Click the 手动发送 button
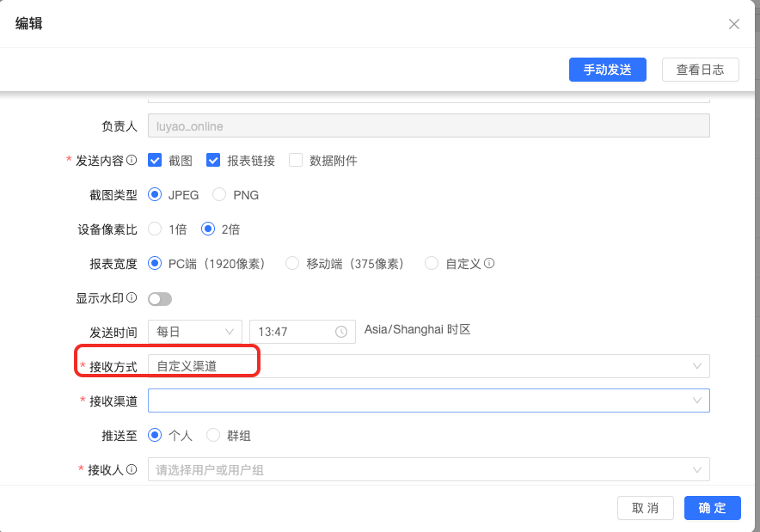Screen dimensions: 760x532 [x=607, y=70]
